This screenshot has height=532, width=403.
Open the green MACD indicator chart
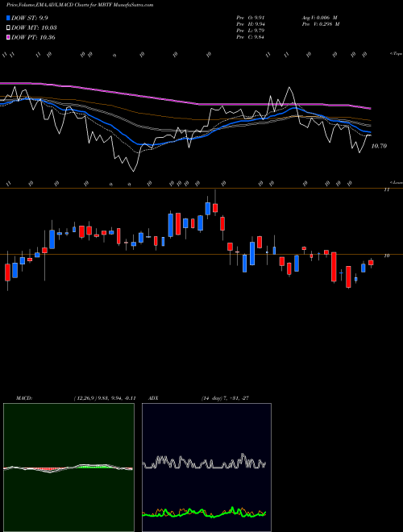(69, 468)
